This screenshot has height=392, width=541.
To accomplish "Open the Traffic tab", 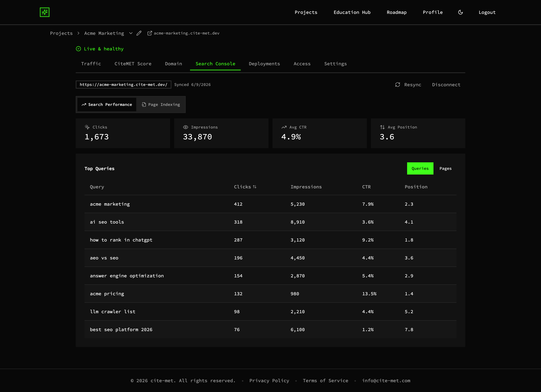I will pyautogui.click(x=91, y=64).
